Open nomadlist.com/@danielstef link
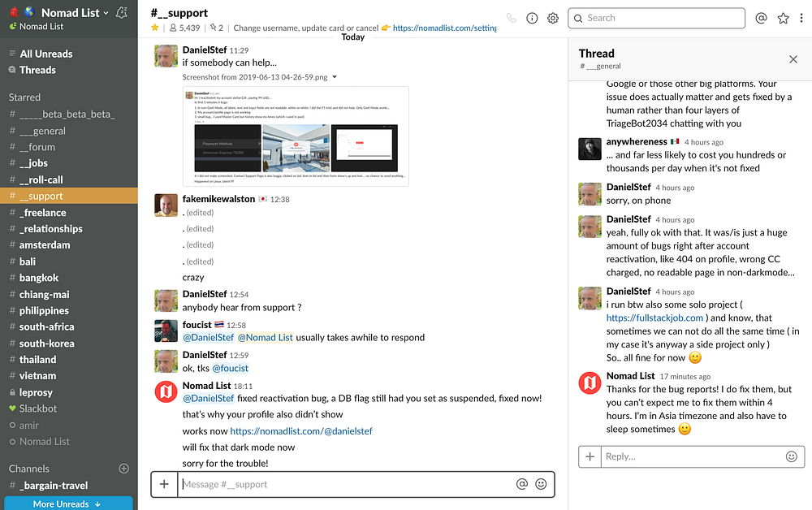Viewport: 812px width, 510px height. 301,430
